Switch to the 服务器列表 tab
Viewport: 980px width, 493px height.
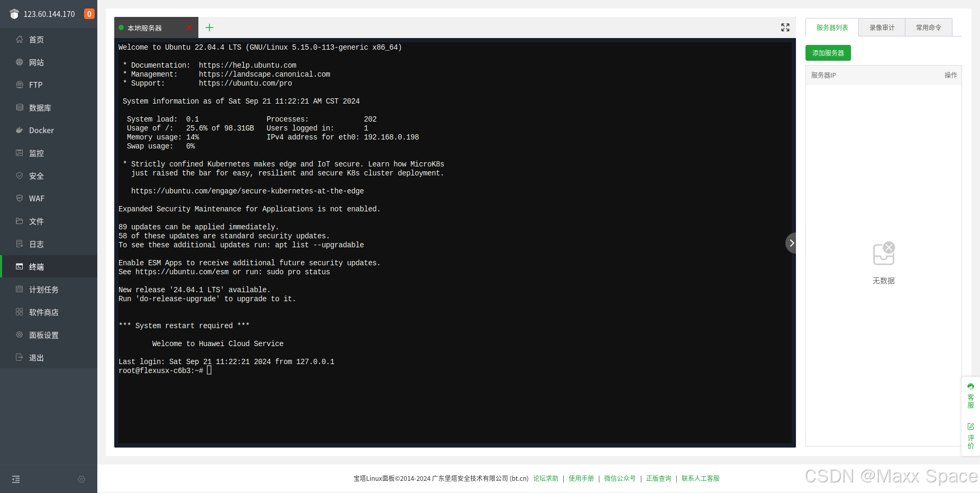coord(832,27)
